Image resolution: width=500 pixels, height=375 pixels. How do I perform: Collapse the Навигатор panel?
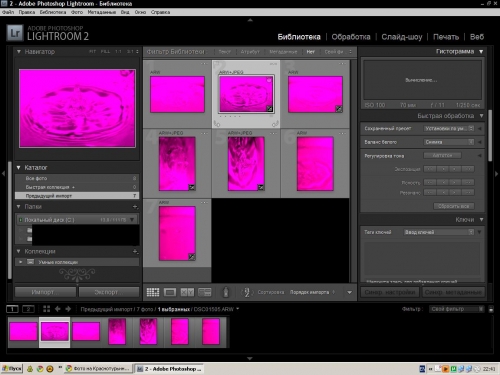tap(19, 52)
